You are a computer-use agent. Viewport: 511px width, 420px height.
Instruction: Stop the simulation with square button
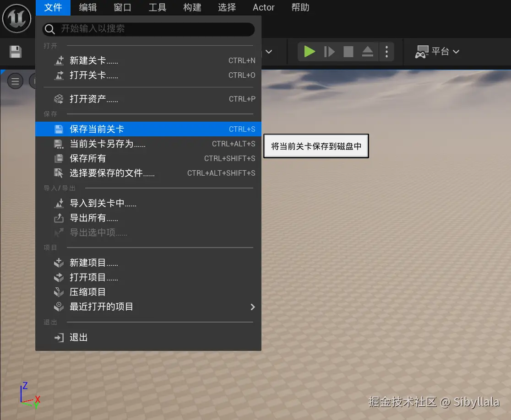[348, 51]
